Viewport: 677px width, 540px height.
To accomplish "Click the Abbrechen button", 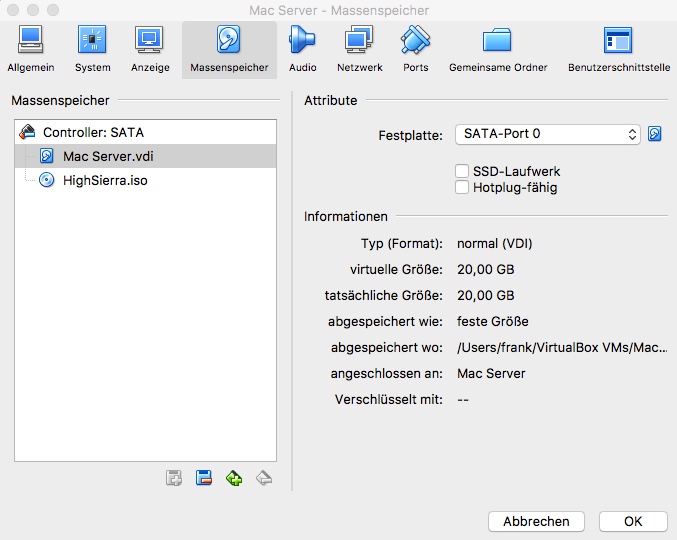I will (x=536, y=521).
